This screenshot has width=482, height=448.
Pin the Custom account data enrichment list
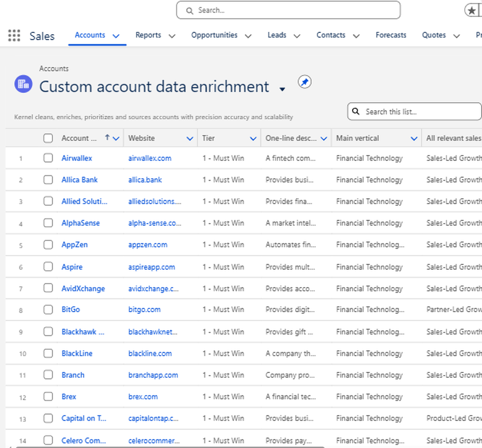point(304,82)
